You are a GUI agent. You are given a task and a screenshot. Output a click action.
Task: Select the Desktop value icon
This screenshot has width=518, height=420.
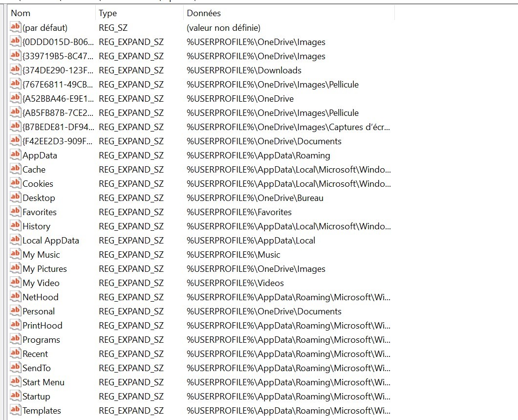tap(16, 198)
